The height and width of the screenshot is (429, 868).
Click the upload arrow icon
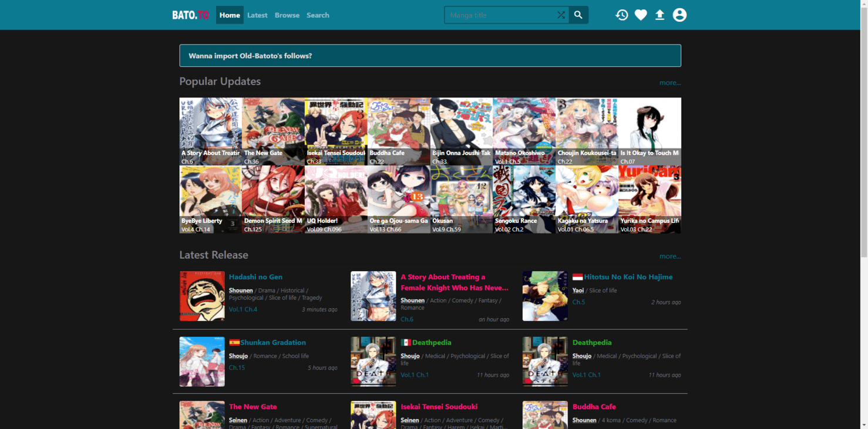pyautogui.click(x=660, y=15)
